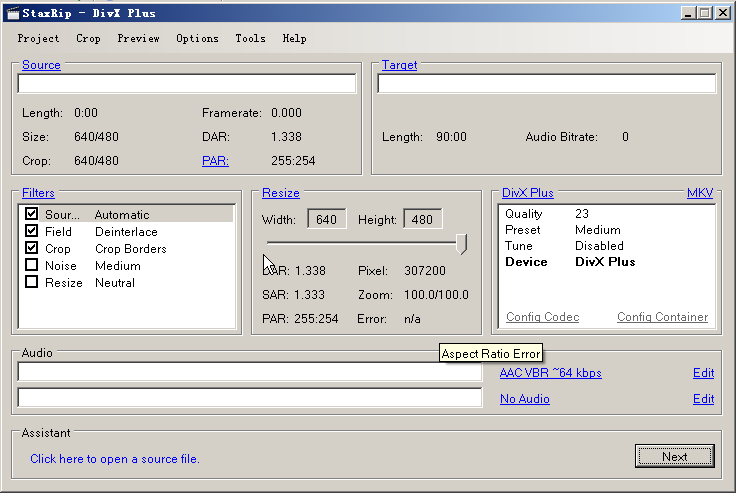The width and height of the screenshot is (736, 493).
Task: Click the MKV container link
Action: [x=700, y=193]
